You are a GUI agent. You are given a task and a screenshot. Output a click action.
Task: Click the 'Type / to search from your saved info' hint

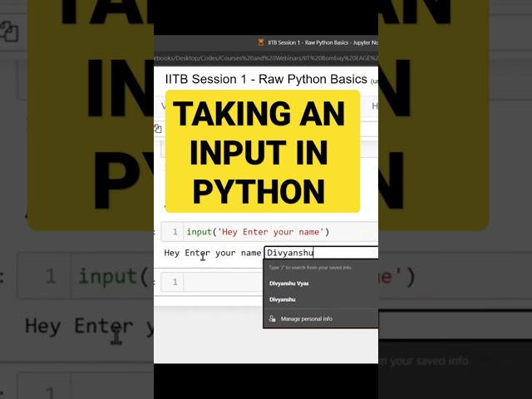(310, 268)
